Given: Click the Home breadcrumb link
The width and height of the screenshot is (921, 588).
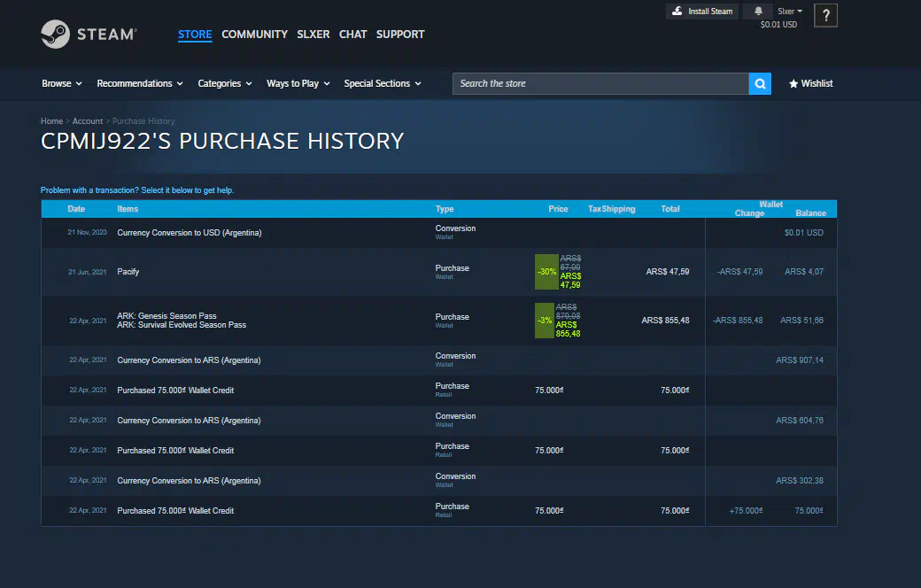Looking at the screenshot, I should (x=51, y=121).
